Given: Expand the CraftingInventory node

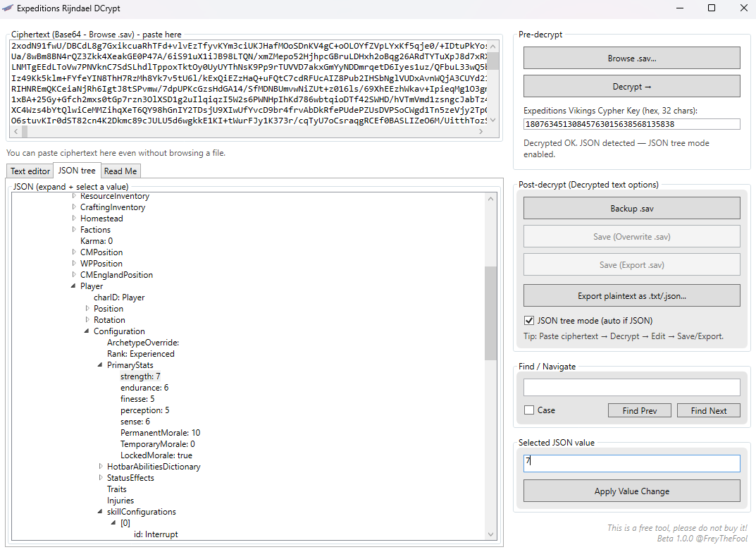Looking at the screenshot, I should click(74, 207).
